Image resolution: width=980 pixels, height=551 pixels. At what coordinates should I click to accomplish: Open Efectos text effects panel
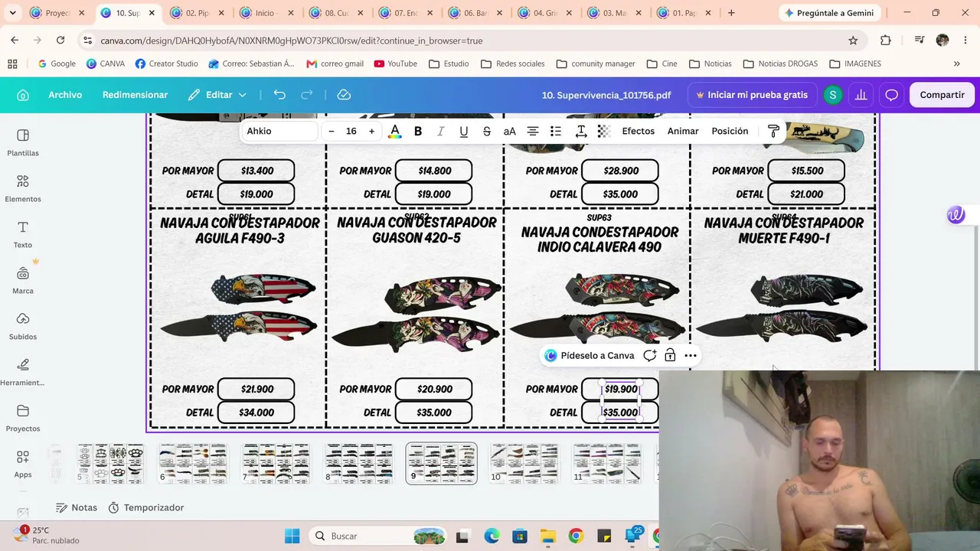638,132
